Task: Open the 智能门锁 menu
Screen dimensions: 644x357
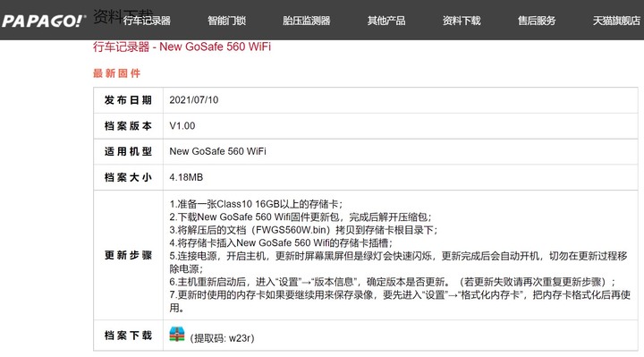Action: (x=226, y=21)
